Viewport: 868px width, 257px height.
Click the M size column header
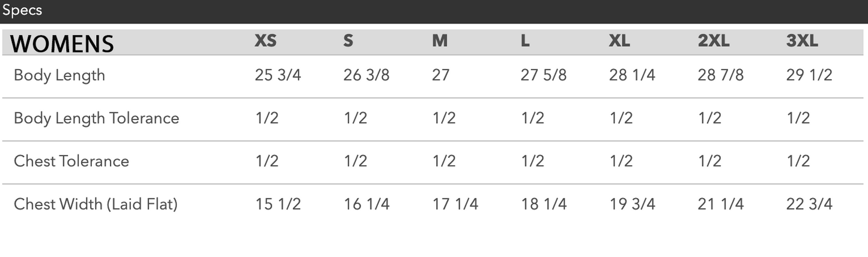[440, 41]
